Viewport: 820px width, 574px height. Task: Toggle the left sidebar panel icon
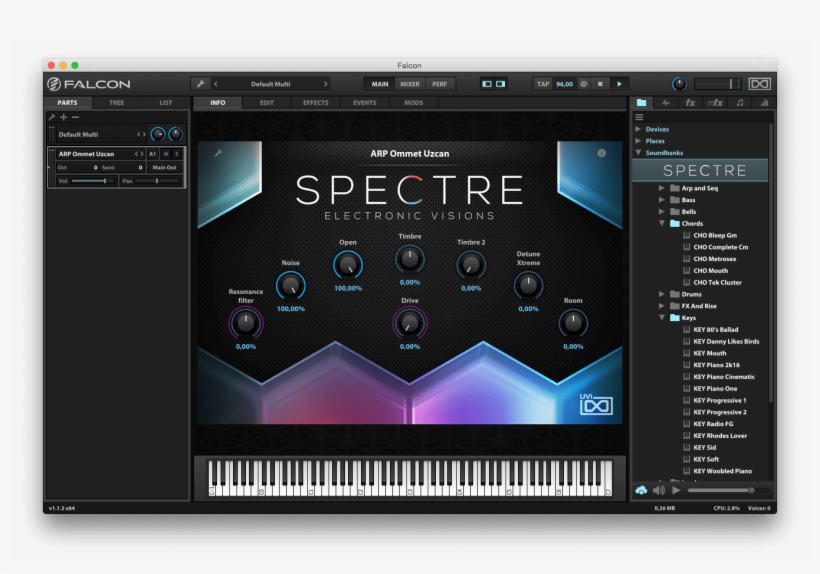tap(487, 84)
